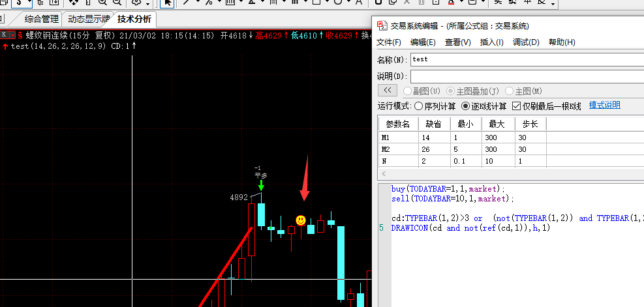
Task: Open dropdown arrow beside dollar sign button
Action: [x=29, y=2]
